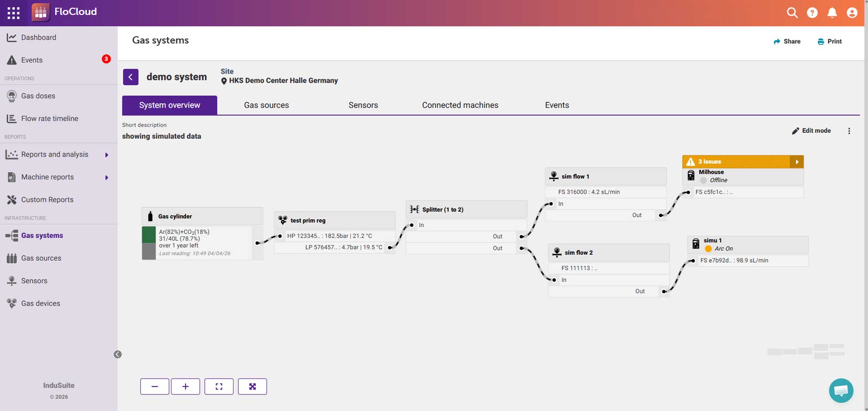Click the red Events badge showing 3
The image size is (868, 411).
pos(106,59)
